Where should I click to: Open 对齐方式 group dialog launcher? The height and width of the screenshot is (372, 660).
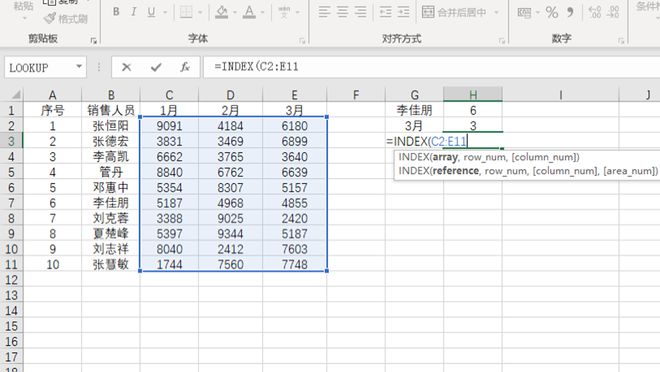click(x=501, y=40)
